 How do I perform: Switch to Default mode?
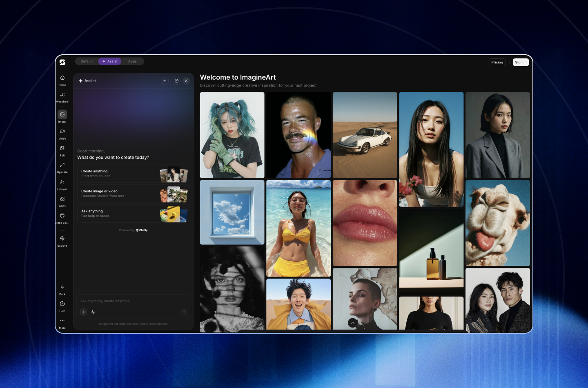click(87, 61)
